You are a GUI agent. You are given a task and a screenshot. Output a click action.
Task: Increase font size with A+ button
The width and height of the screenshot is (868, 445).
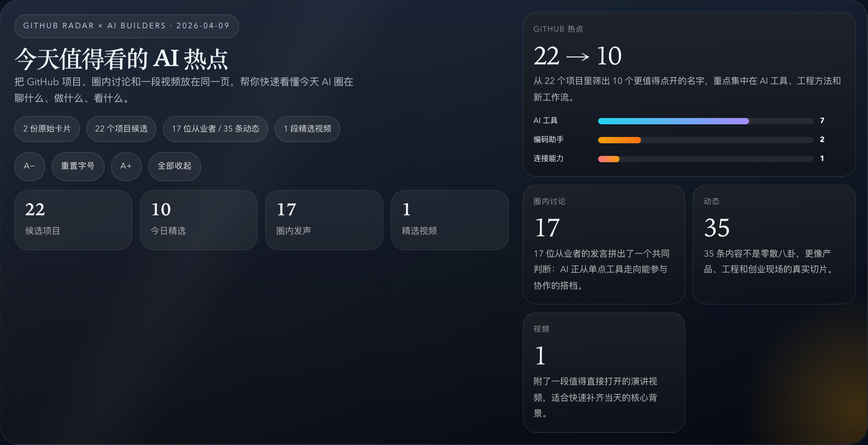pos(126,166)
